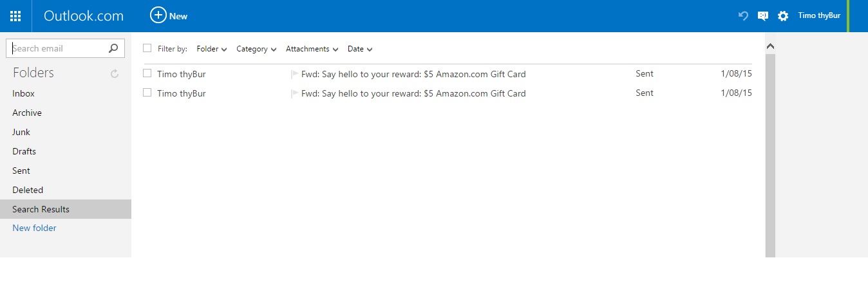Image resolution: width=868 pixels, height=296 pixels.
Task: Refresh folders with the circular arrow icon
Action: point(115,74)
